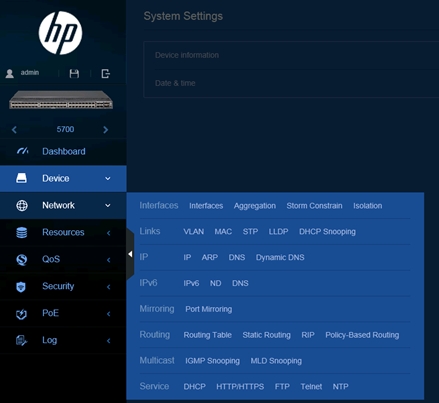Click the HP logo

click(60, 33)
